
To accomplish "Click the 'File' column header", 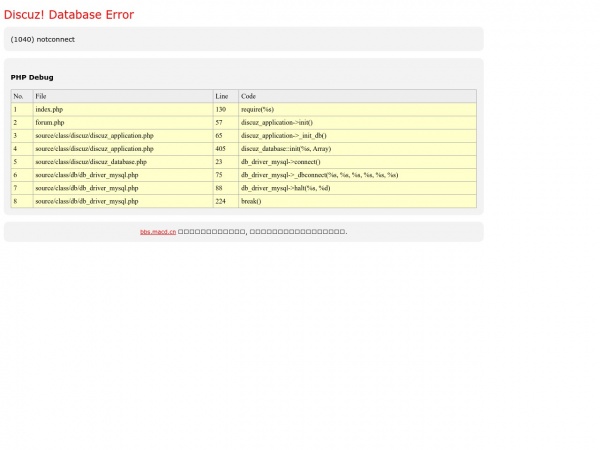I will click(x=123, y=96).
